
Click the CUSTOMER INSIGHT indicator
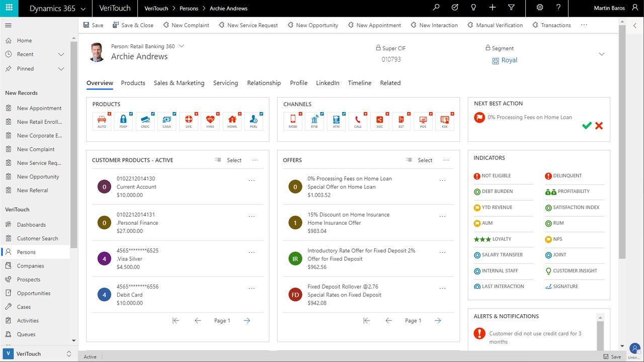tap(575, 271)
